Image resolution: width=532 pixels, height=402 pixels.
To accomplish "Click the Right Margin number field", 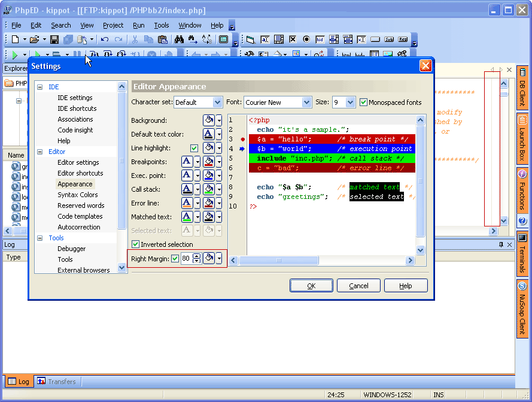I will 186,259.
